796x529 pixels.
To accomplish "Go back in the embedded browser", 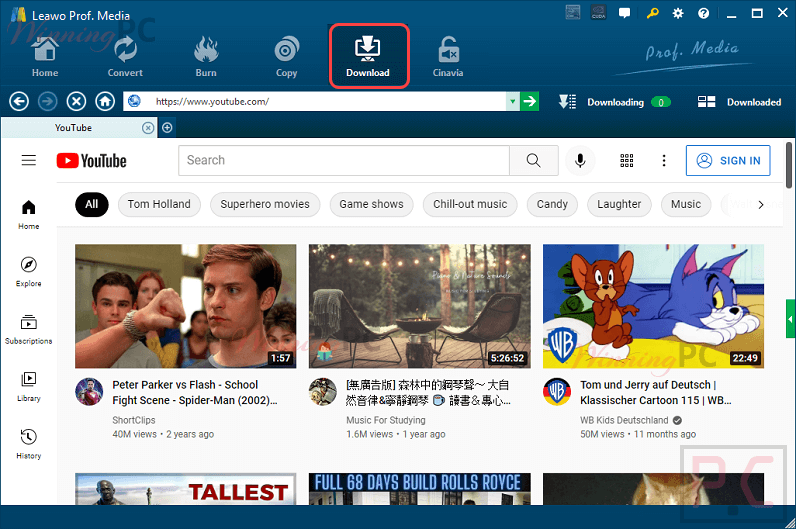I will [19, 102].
